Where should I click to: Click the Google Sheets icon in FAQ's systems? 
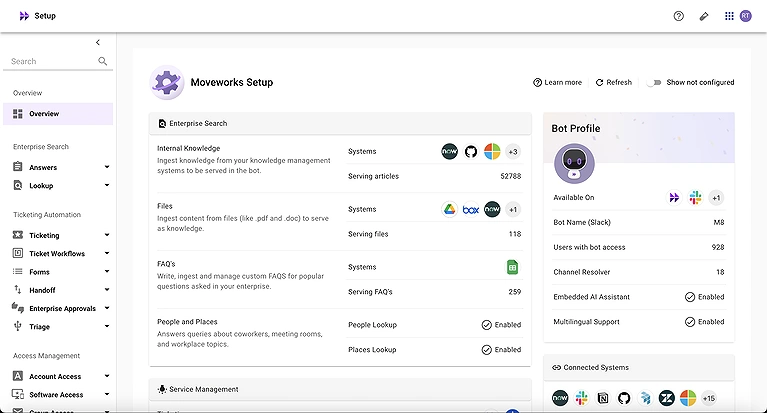pos(512,267)
